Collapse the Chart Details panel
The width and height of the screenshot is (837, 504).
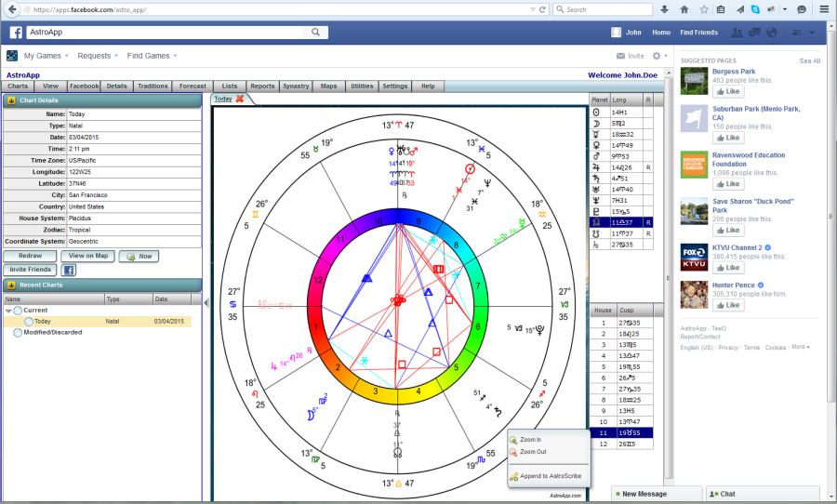tap(11, 99)
